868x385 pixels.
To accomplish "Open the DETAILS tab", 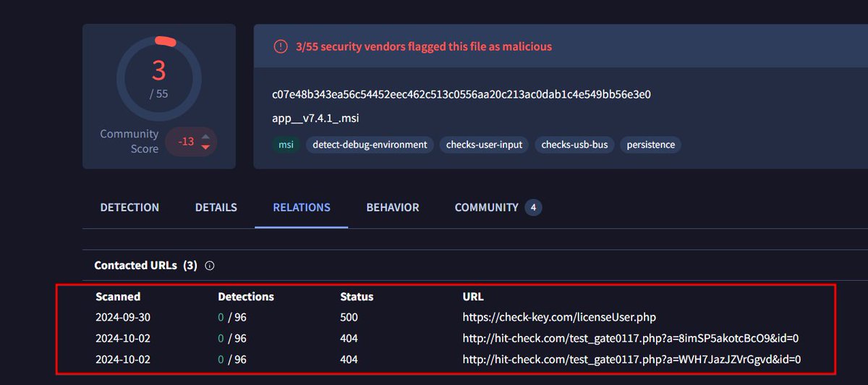I will point(216,208).
